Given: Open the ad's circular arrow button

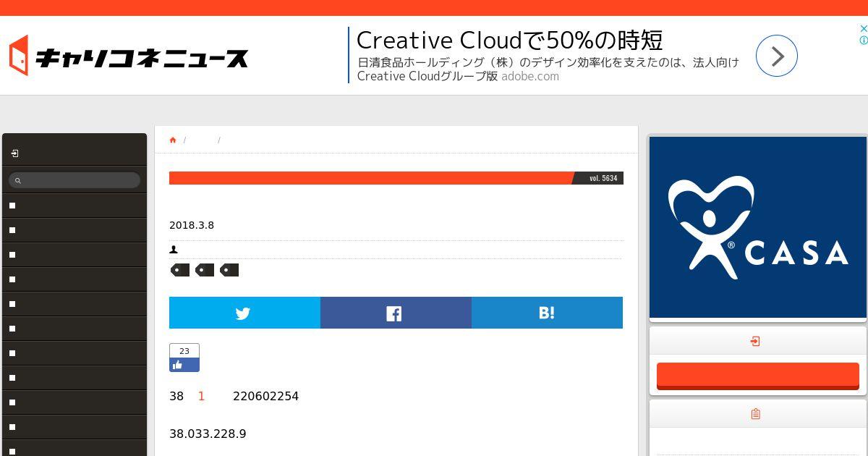Looking at the screenshot, I should (777, 56).
